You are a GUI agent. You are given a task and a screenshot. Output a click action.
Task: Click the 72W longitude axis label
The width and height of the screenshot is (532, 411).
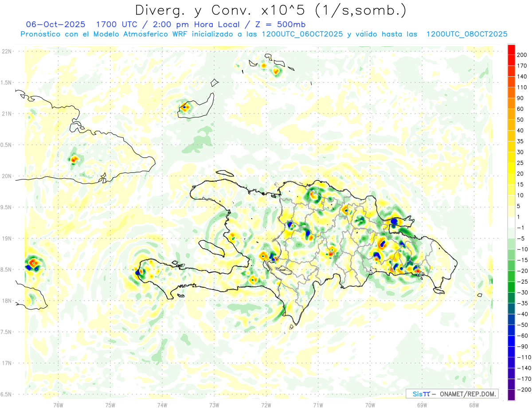coord(266,404)
